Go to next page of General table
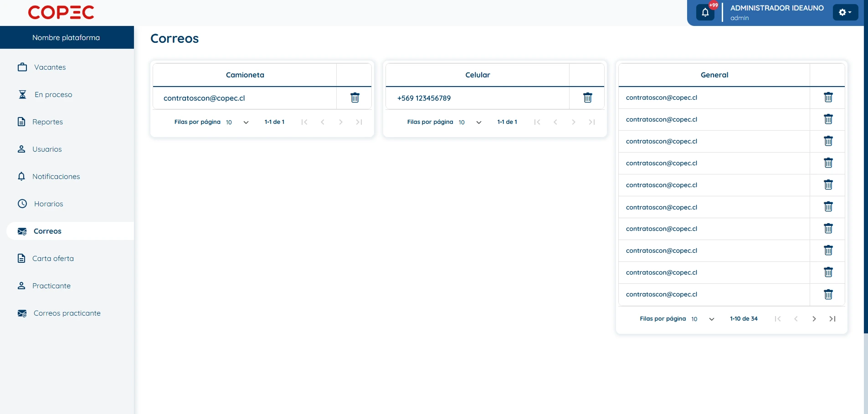Screen dimensions: 868x414 [x=814, y=319]
